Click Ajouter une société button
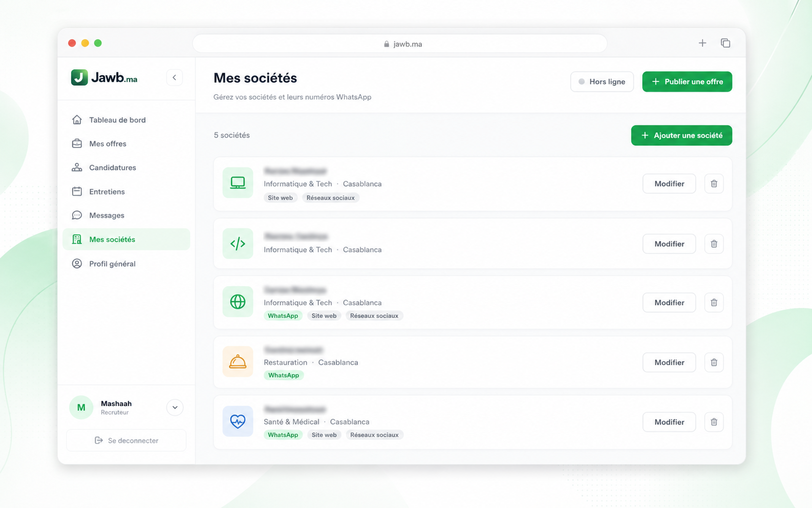Screen dimensions: 812x508 [x=681, y=135]
